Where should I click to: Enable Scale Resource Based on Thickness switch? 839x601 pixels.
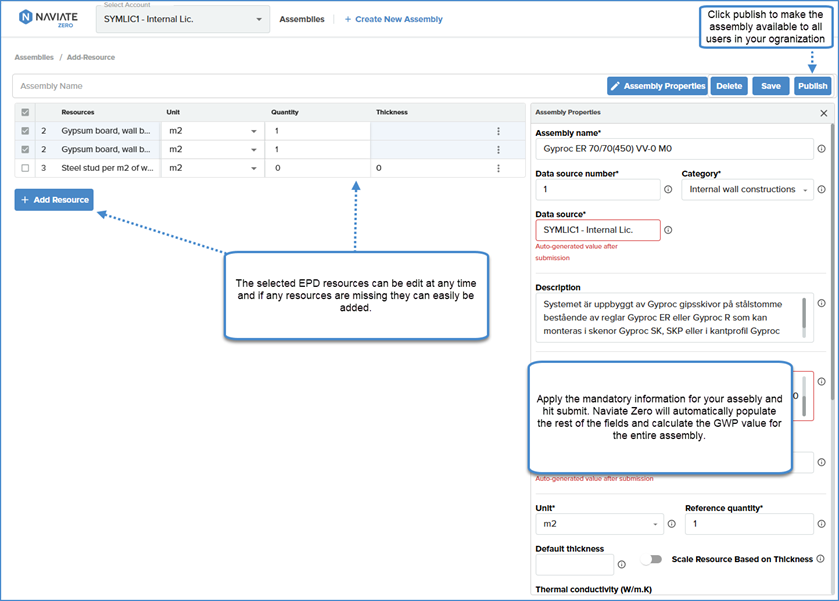[652, 560]
